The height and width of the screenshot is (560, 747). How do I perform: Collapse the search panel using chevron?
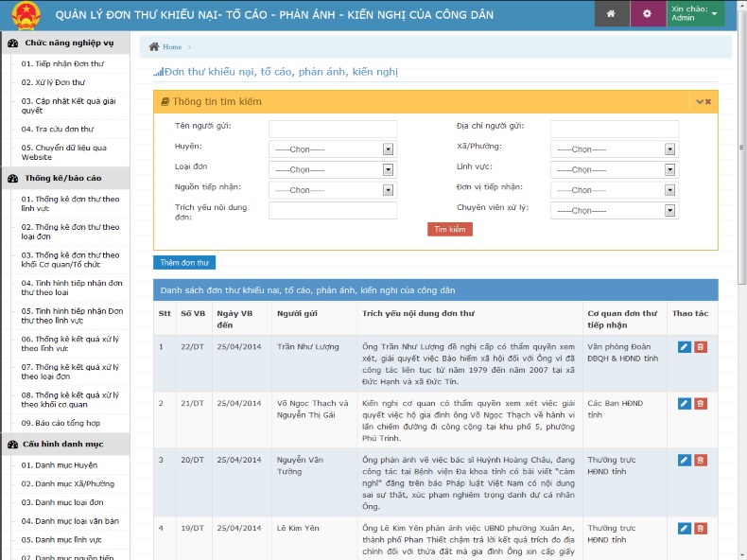(x=700, y=101)
